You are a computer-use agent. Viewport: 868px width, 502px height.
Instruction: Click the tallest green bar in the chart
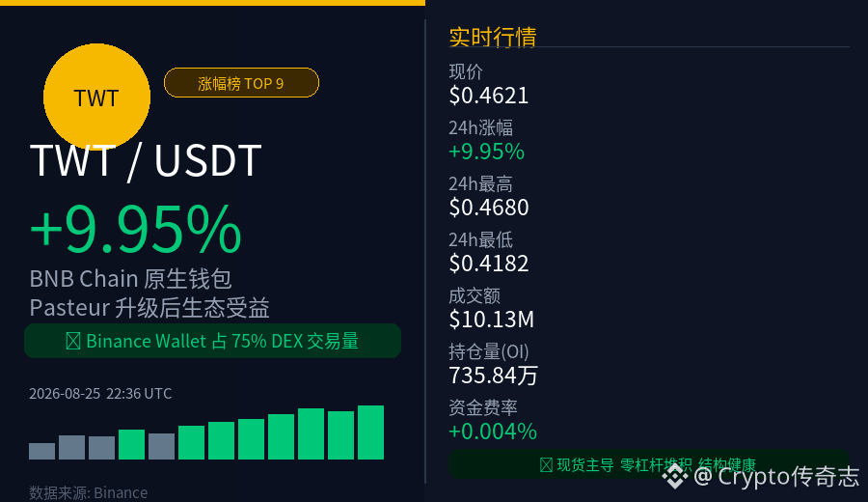[x=371, y=432]
